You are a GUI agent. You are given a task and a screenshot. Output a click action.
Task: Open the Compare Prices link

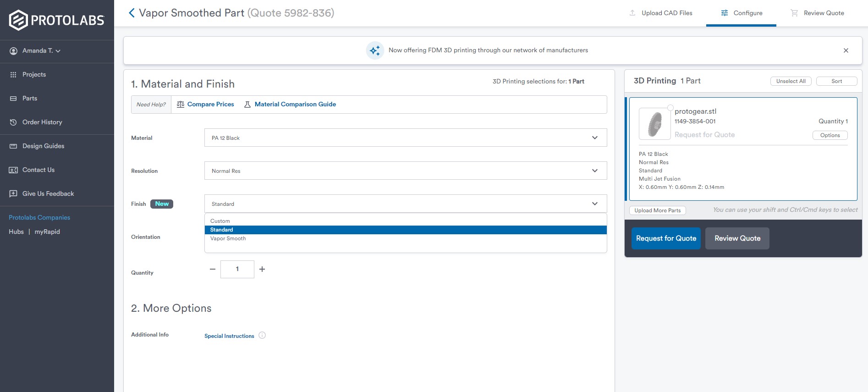(x=210, y=105)
